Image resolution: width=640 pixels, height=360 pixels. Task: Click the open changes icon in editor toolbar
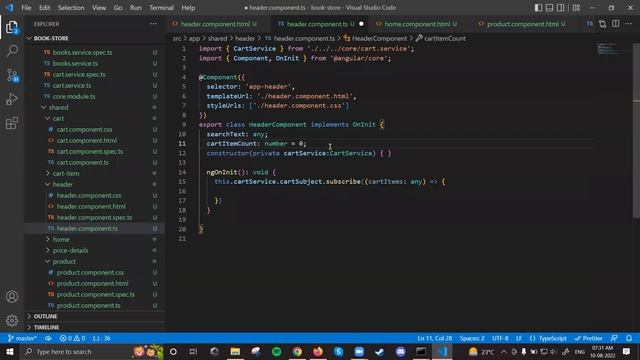(602, 24)
